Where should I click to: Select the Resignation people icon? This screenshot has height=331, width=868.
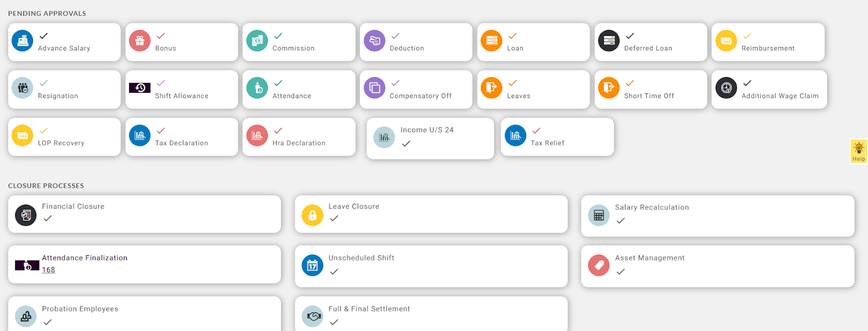point(22,88)
